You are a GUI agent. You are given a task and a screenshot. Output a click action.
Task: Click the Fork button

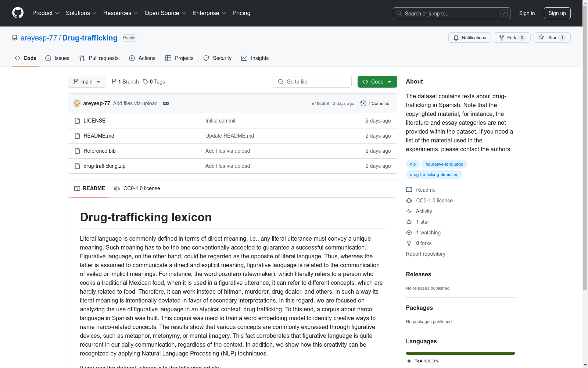pyautogui.click(x=512, y=38)
